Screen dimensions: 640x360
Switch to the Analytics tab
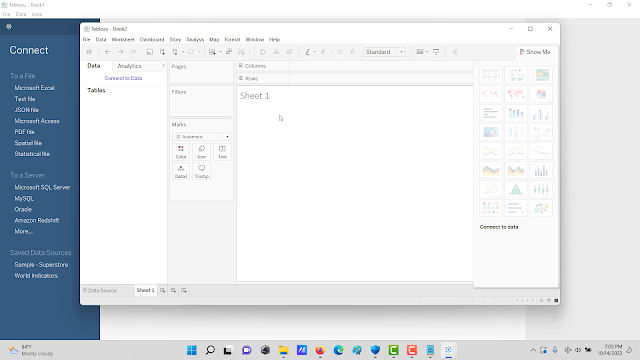pyautogui.click(x=129, y=66)
